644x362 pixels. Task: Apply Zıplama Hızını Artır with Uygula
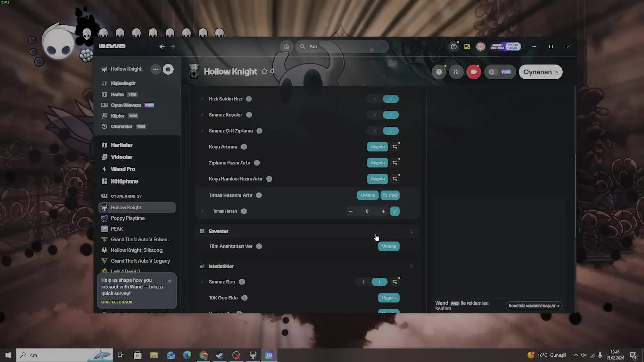[x=377, y=163]
